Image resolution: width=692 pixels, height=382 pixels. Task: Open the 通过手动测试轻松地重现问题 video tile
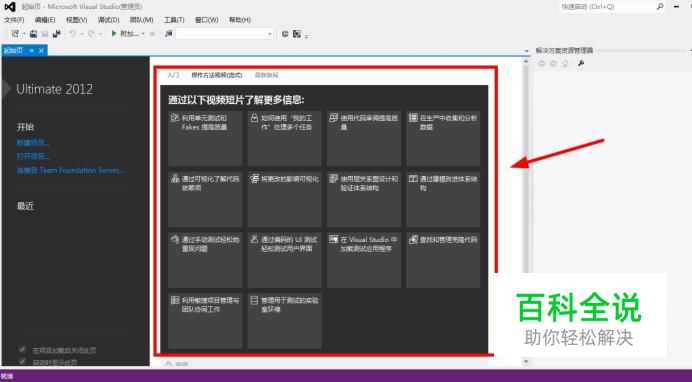[x=205, y=260]
